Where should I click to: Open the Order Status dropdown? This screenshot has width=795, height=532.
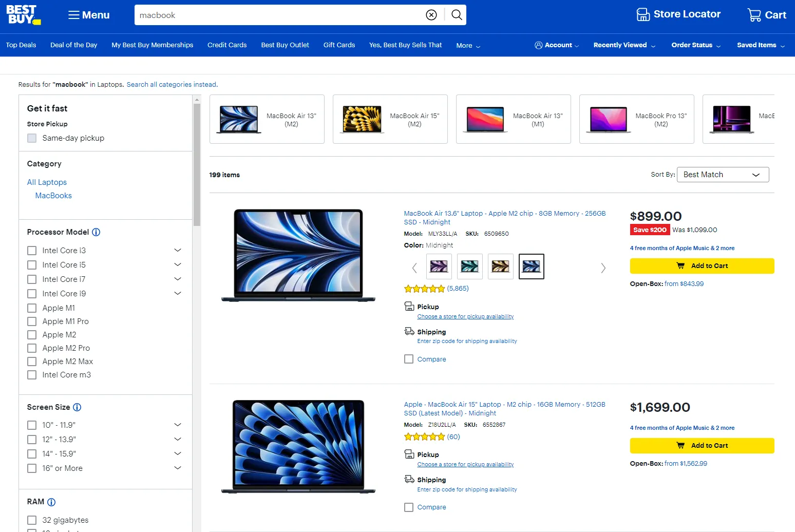coord(696,45)
